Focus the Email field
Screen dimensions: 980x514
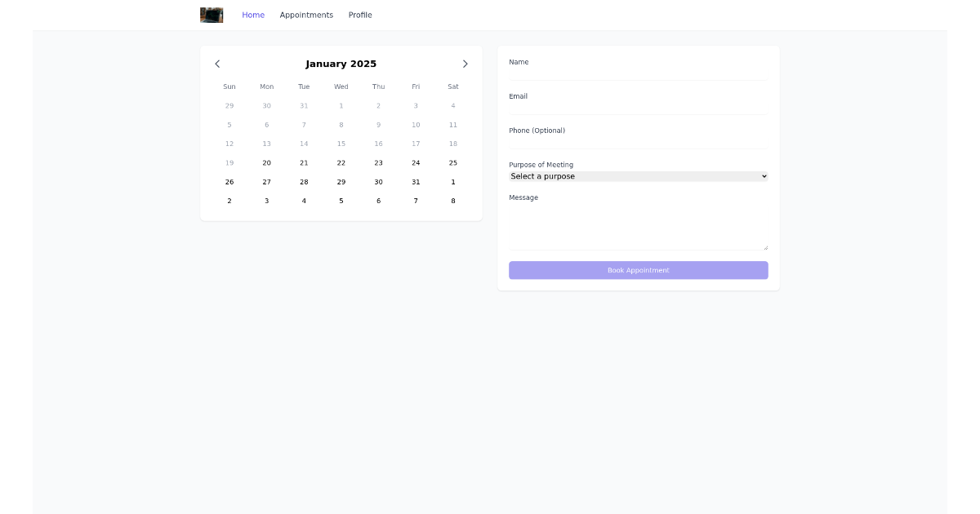point(638,106)
